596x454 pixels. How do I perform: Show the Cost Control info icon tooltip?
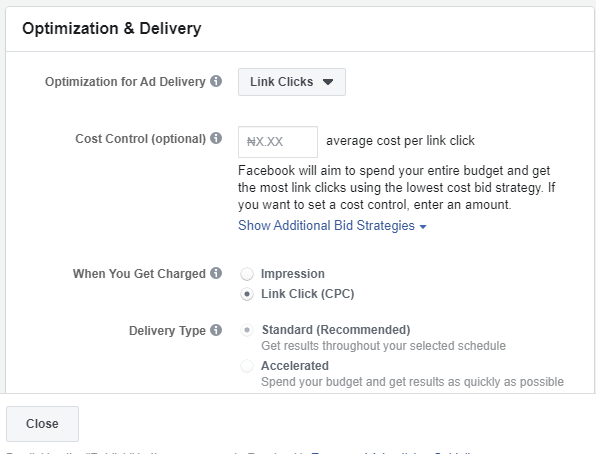[216, 138]
